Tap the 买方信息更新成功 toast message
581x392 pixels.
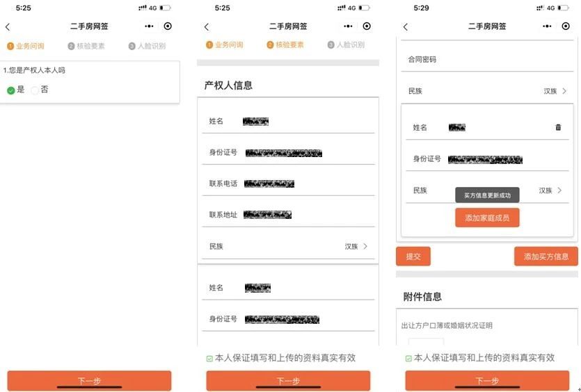(x=487, y=195)
